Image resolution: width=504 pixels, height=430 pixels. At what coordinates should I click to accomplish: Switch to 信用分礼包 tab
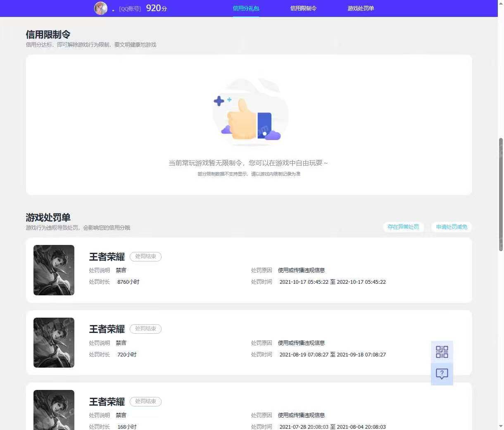pos(246,8)
